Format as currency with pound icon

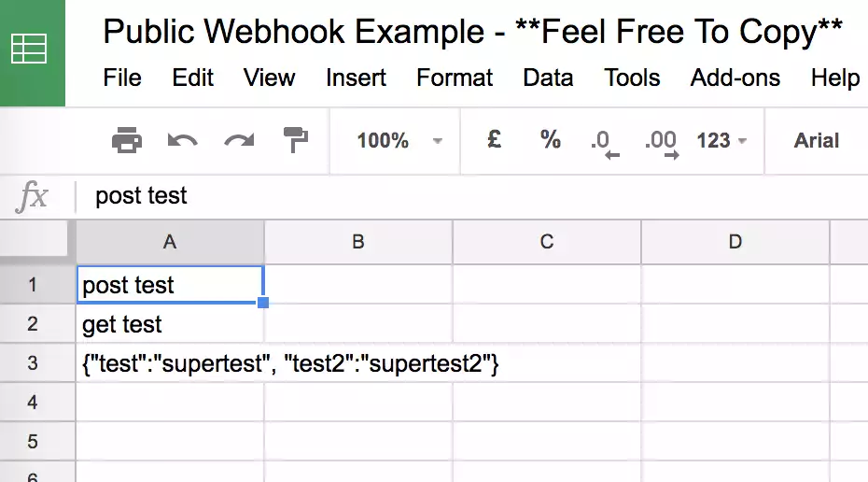tap(495, 140)
